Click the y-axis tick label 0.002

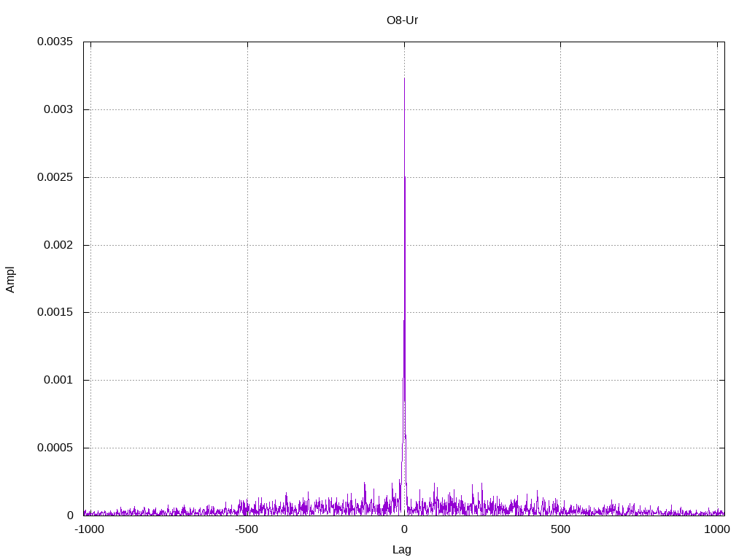58,245
